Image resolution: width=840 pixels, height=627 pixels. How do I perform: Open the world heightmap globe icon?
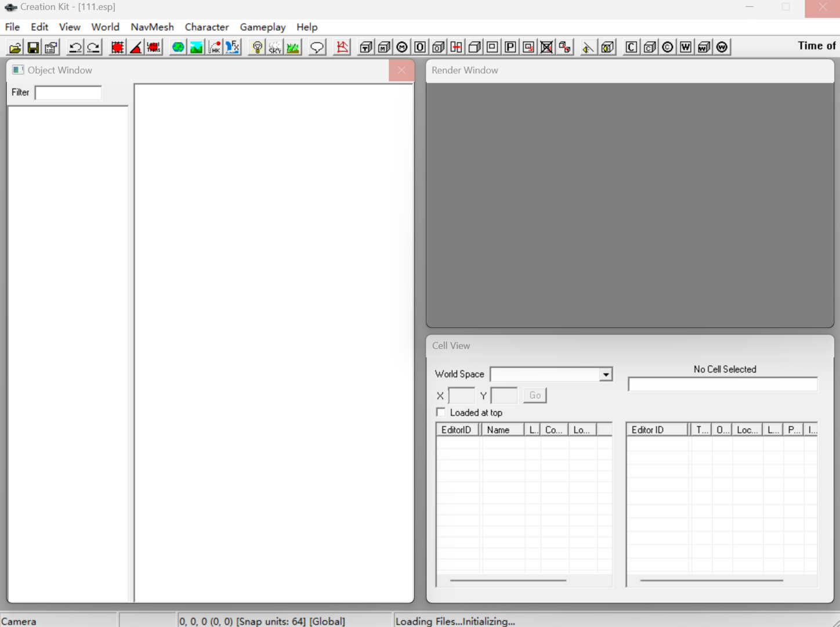(x=178, y=47)
